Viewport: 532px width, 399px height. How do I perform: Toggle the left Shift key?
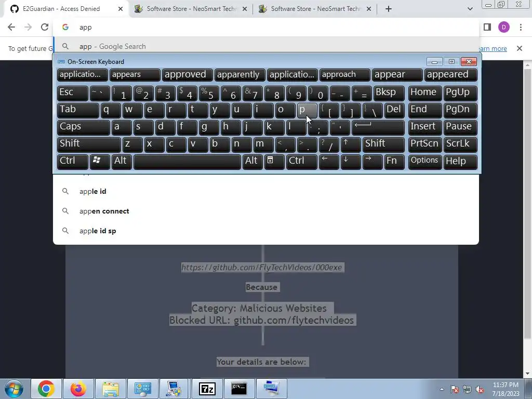pos(89,144)
